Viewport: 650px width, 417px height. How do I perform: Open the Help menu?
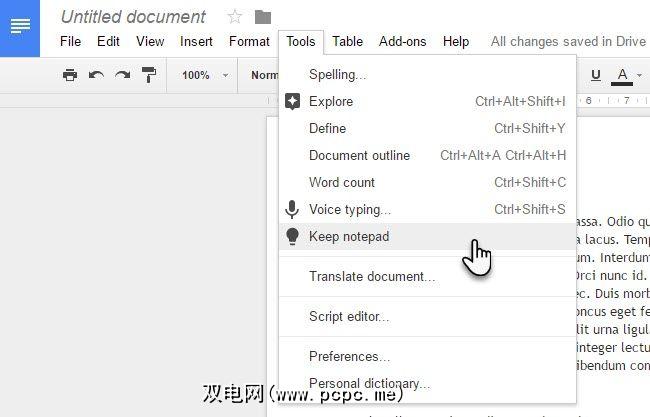(456, 41)
